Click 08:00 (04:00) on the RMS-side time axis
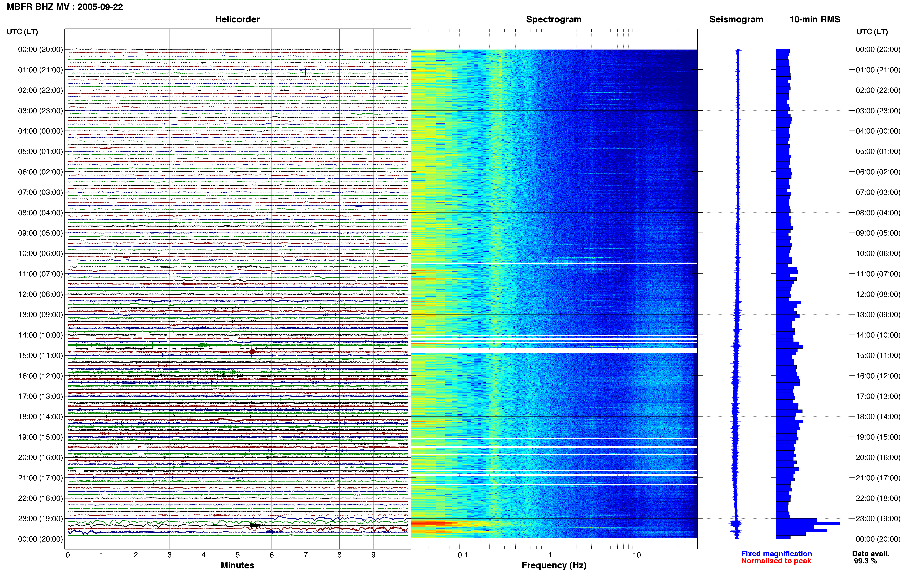The image size is (924, 578). [x=878, y=212]
